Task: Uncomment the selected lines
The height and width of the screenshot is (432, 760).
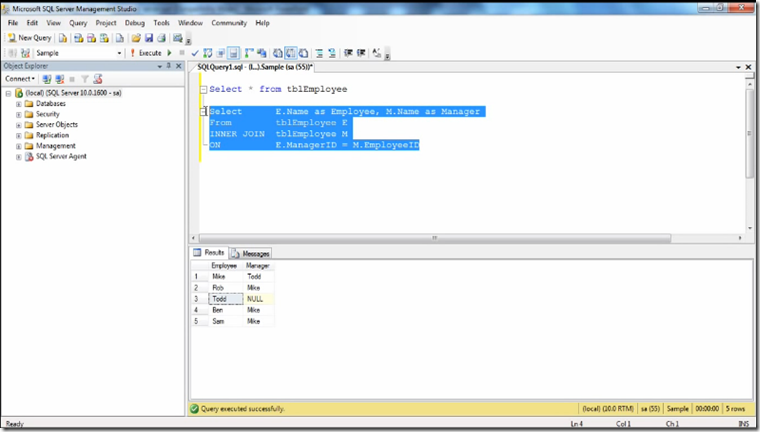Action: pos(332,53)
